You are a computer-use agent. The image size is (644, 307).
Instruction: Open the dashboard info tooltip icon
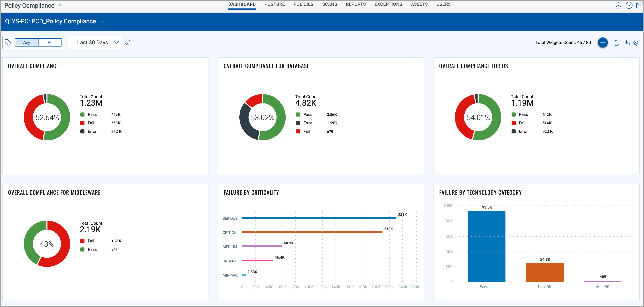point(128,42)
